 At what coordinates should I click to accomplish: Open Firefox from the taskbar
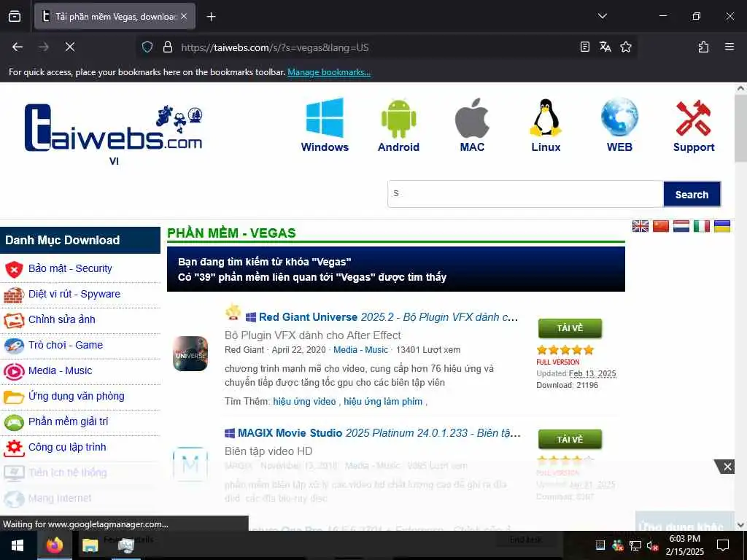54,545
